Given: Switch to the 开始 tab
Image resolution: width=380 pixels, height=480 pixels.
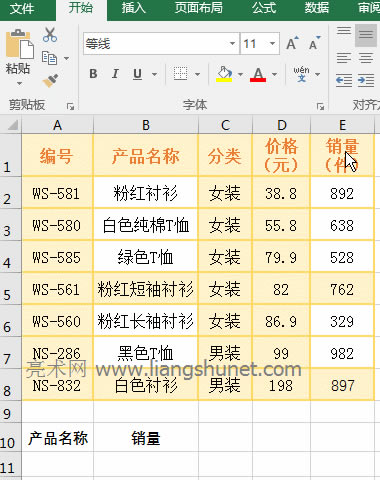Looking at the screenshot, I should click(x=81, y=8).
